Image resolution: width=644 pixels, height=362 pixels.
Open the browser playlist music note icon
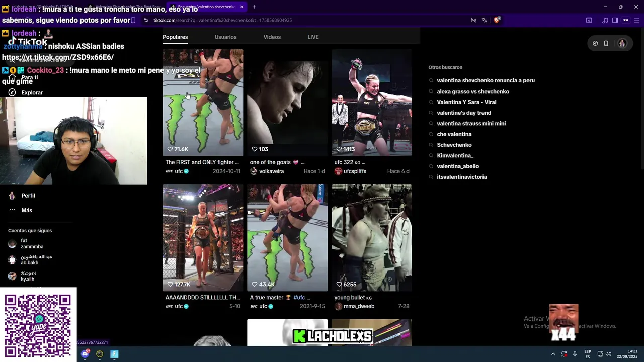(605, 20)
